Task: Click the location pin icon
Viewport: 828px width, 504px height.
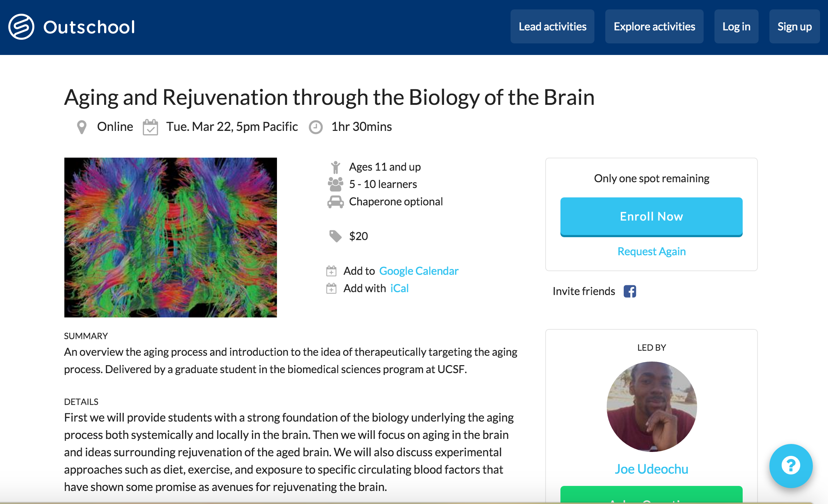Action: 82,127
